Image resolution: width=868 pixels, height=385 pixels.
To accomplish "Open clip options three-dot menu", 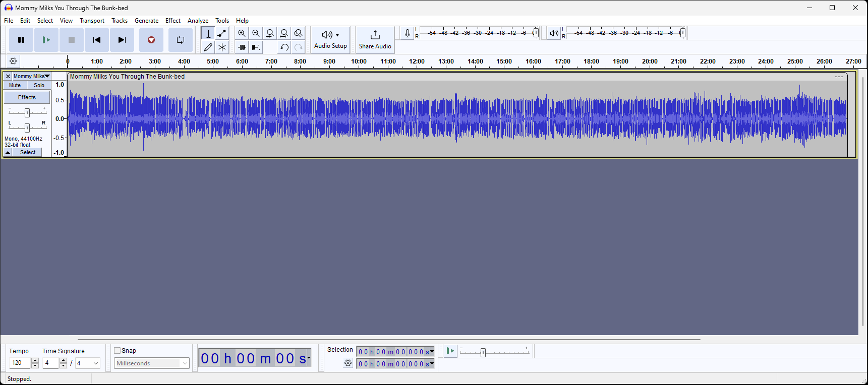I will pos(839,77).
